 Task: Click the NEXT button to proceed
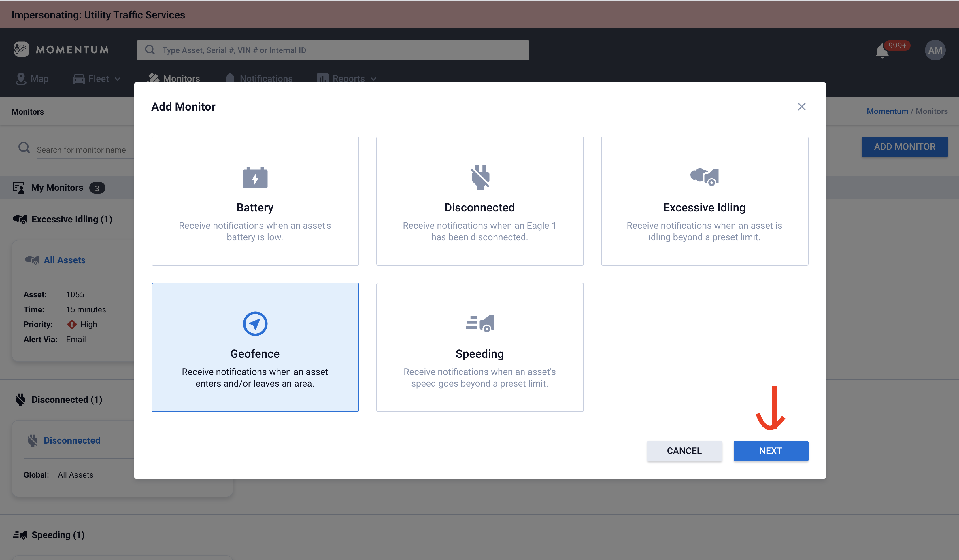771,451
